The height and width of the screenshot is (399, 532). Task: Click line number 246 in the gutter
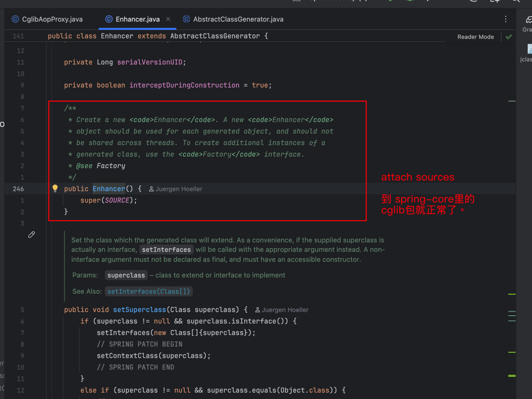(18, 189)
